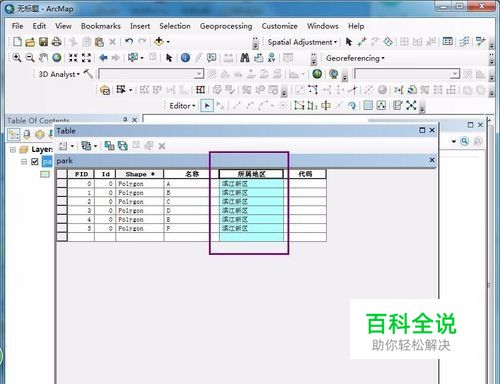
Task: Select the Pan hand tool
Action: coord(43,58)
